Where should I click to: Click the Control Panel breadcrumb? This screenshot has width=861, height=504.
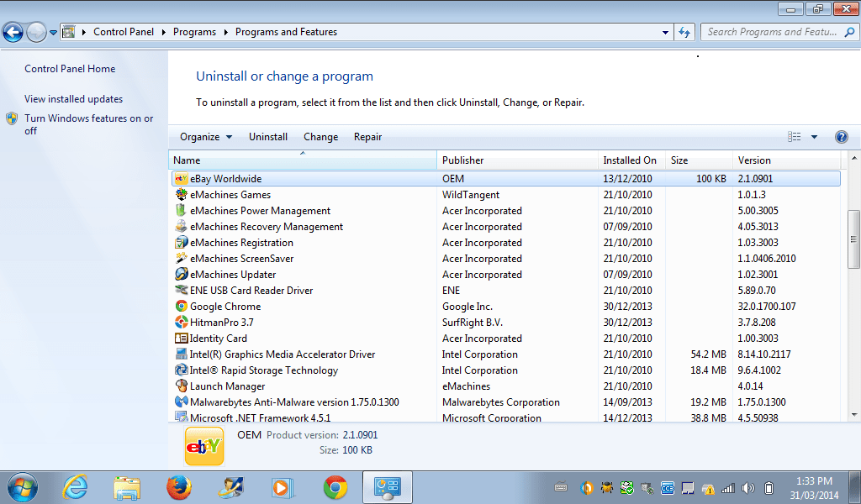point(124,32)
